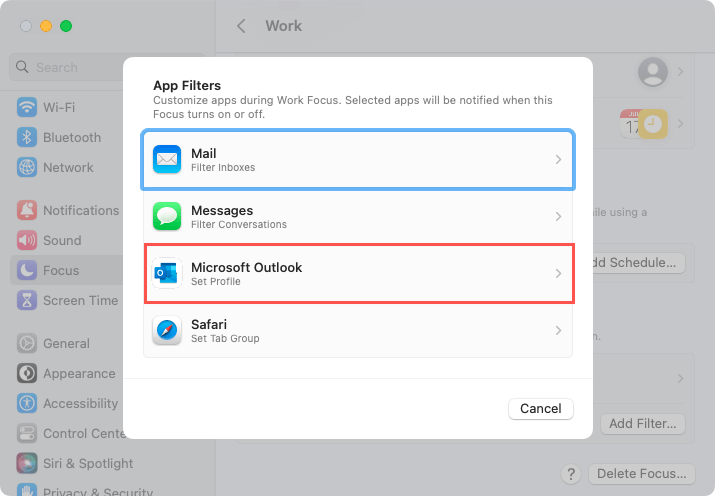Click the Filter Inboxes subtitle

(x=223, y=167)
